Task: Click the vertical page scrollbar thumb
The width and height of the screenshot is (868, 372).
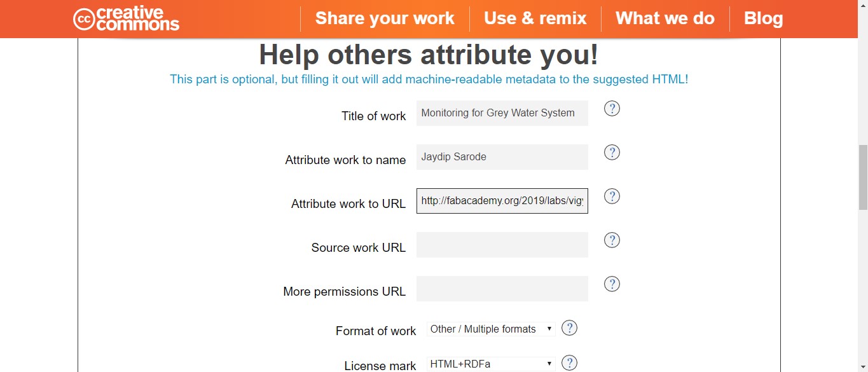Action: [862, 177]
